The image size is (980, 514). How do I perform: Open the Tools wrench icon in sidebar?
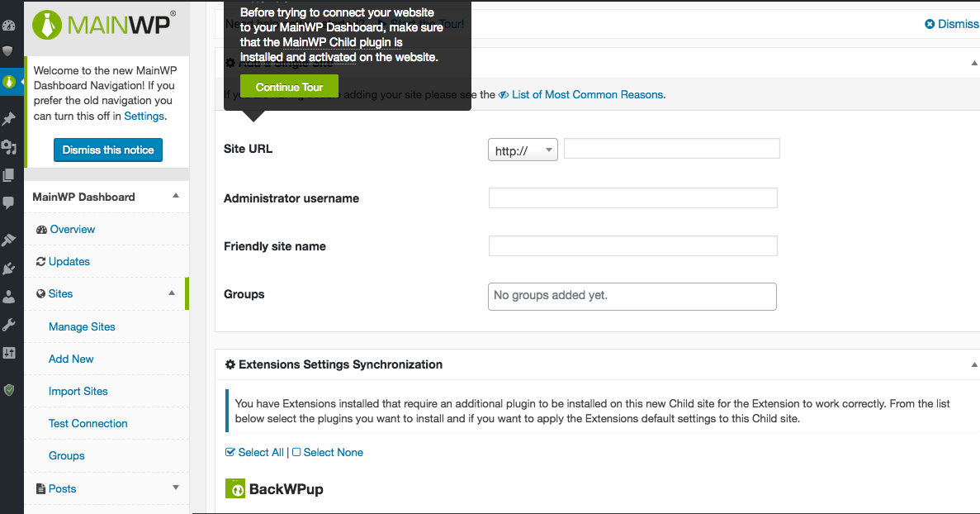click(9, 325)
